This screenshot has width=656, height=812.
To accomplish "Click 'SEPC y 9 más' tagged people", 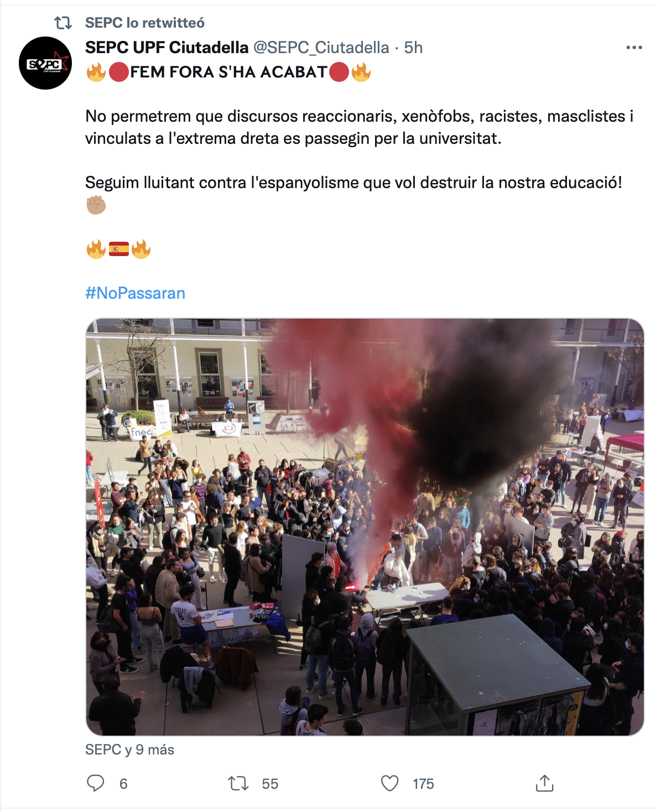I will [x=130, y=749].
